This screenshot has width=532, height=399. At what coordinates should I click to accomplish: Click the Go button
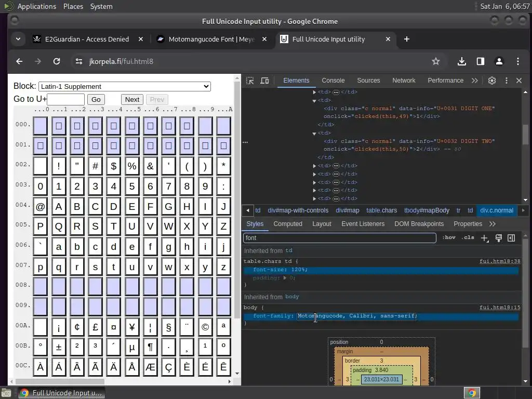pyautogui.click(x=96, y=99)
